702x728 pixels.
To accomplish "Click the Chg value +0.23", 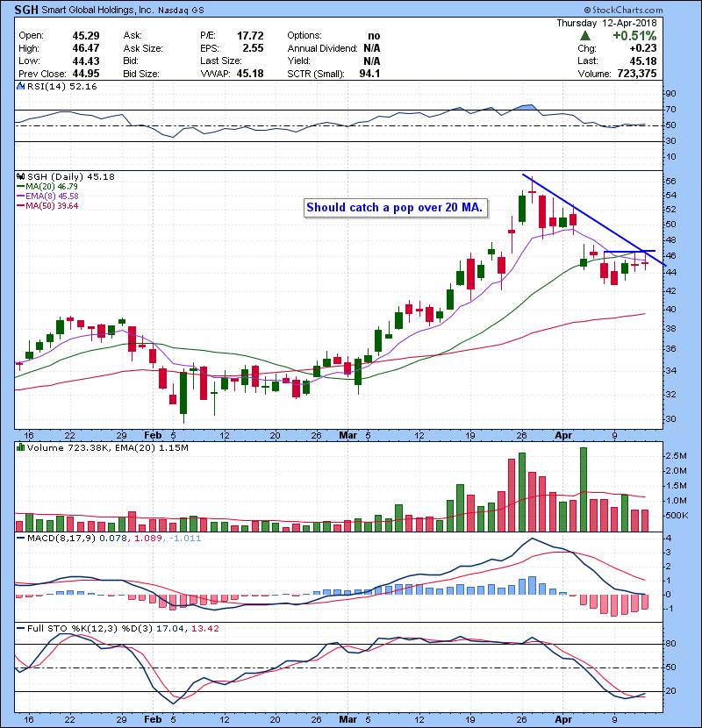I will click(643, 48).
